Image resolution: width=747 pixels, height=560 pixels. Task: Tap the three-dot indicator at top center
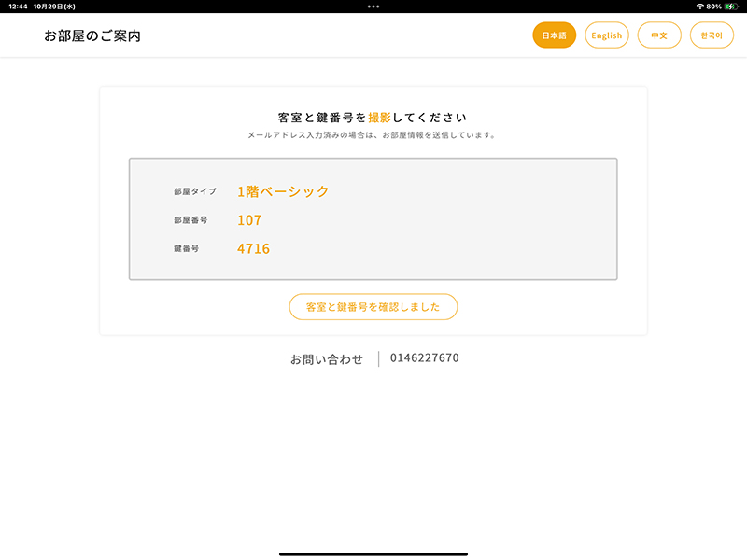(x=373, y=7)
